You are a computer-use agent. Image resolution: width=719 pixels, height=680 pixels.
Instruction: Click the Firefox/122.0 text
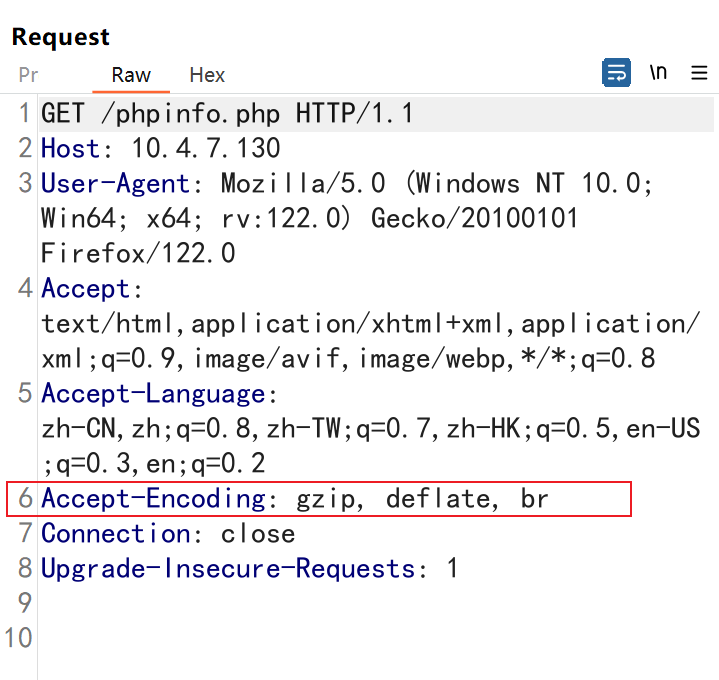138,254
